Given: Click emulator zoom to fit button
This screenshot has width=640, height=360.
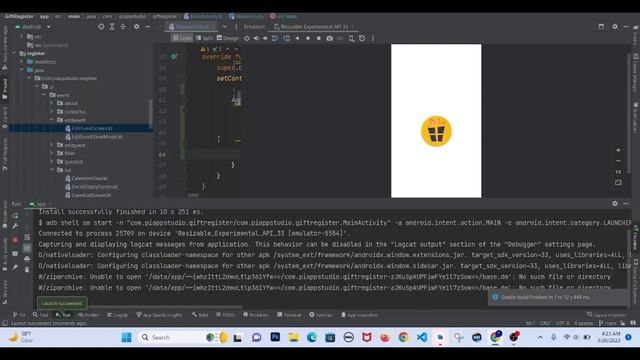Looking at the screenshot, I should (x=618, y=183).
